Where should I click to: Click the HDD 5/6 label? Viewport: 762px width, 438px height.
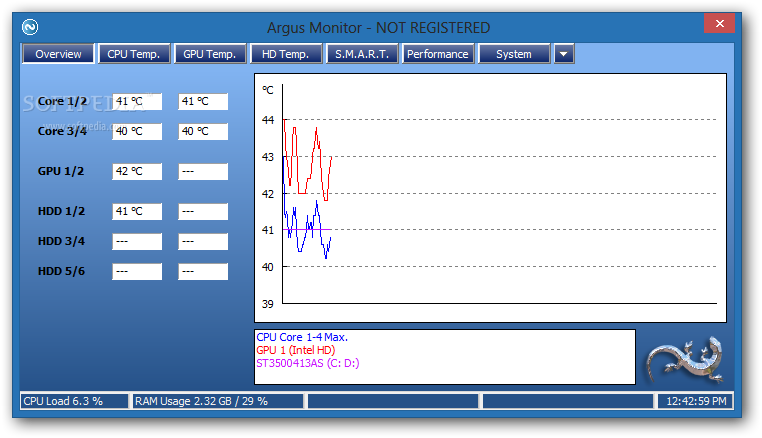pos(61,271)
